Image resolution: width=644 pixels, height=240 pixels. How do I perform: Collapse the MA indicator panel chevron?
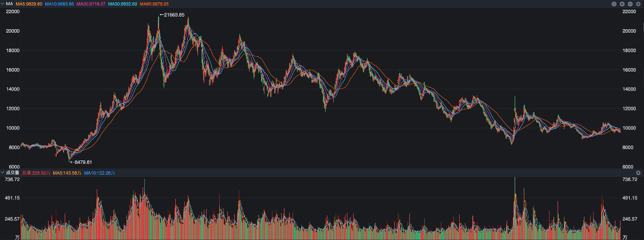[x=3, y=4]
